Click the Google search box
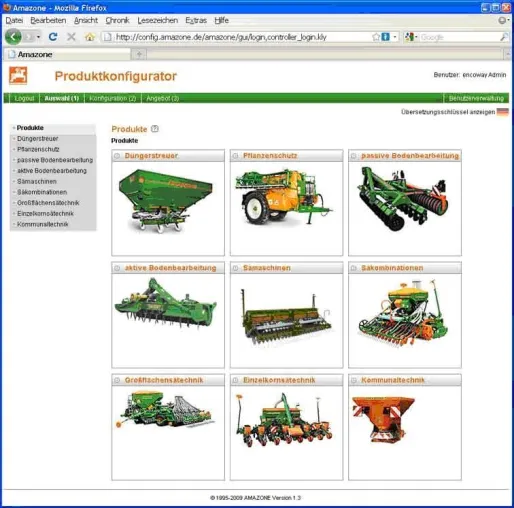The height and width of the screenshot is (508, 514). [459, 37]
